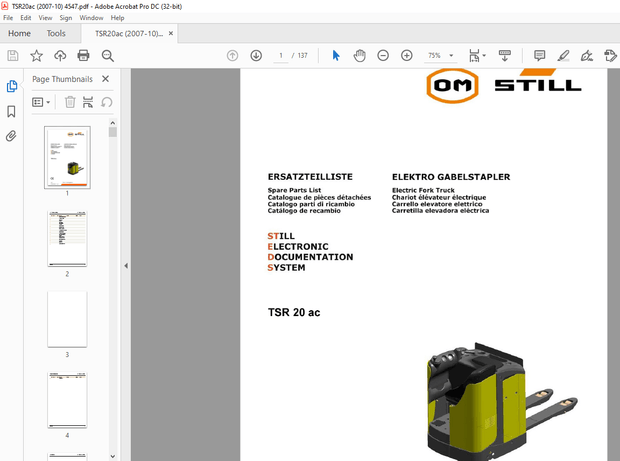
Task: Click the Electric Fork Truck text
Action: pyautogui.click(x=423, y=190)
